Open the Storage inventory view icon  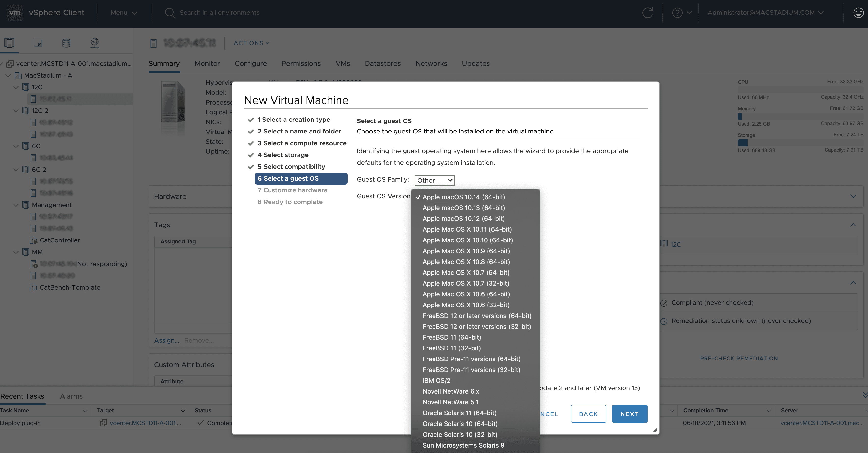(66, 43)
